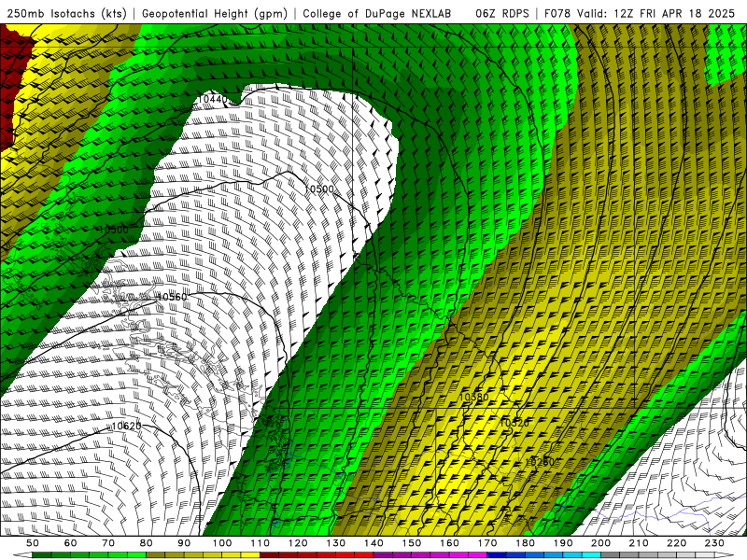Click the 'F078 Valid: 12Z FRI APR 18 2025' text
747x560 pixels.
point(640,14)
